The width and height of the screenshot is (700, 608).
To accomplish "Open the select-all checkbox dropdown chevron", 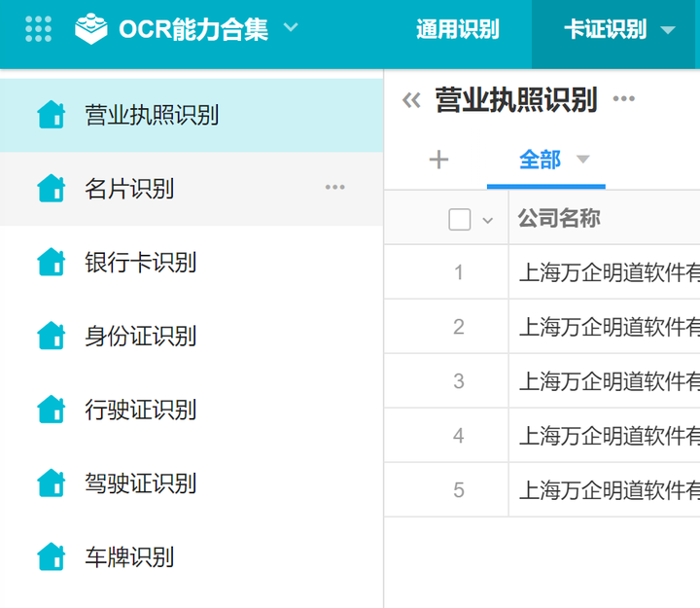I will click(x=488, y=221).
